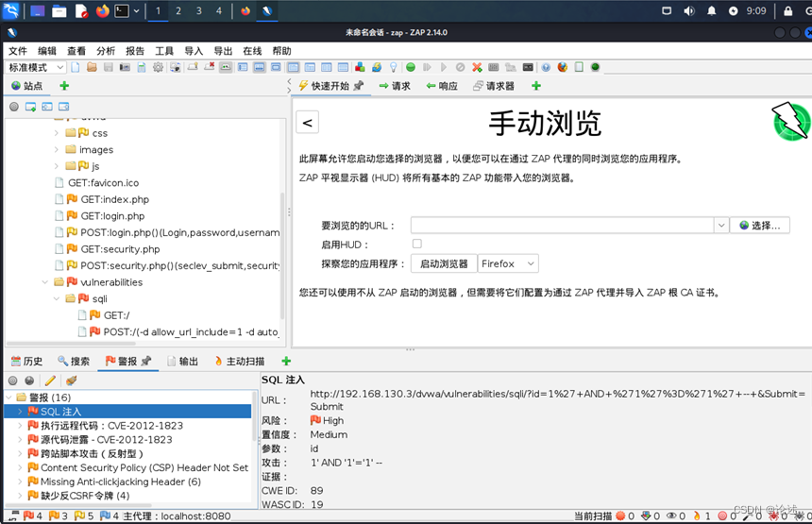Click the Persist Session disk icon

[109, 67]
